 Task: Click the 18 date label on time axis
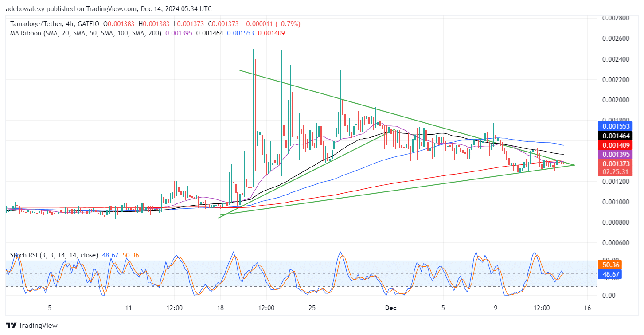(x=221, y=308)
